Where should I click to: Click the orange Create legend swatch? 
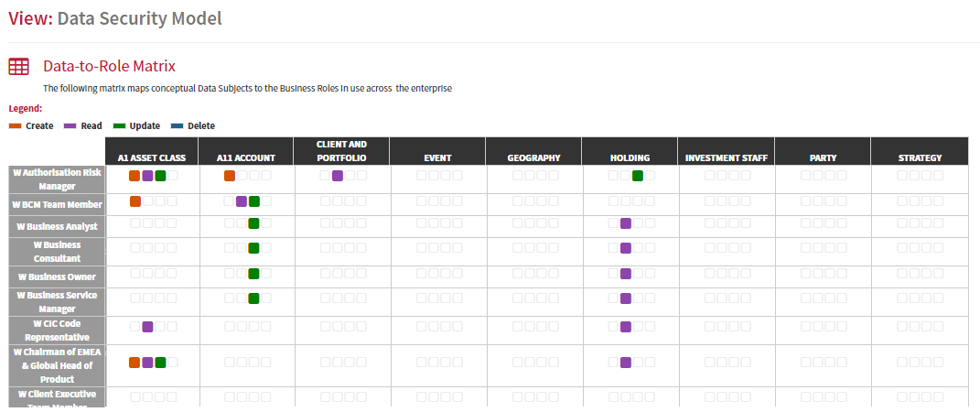click(x=16, y=126)
